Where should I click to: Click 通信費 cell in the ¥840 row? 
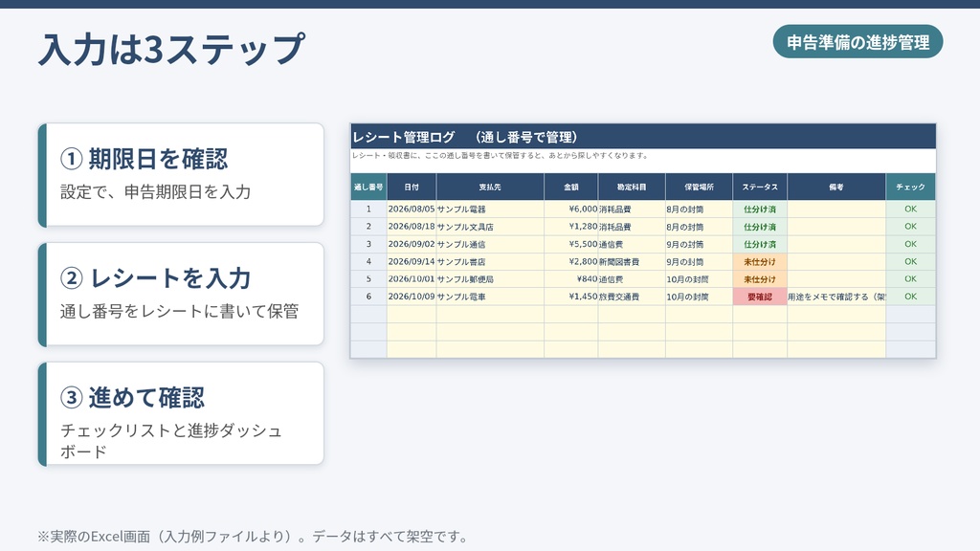pyautogui.click(x=632, y=279)
